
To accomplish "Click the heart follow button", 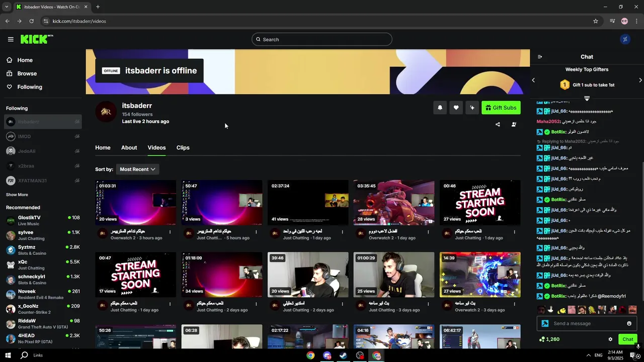I will (456, 108).
